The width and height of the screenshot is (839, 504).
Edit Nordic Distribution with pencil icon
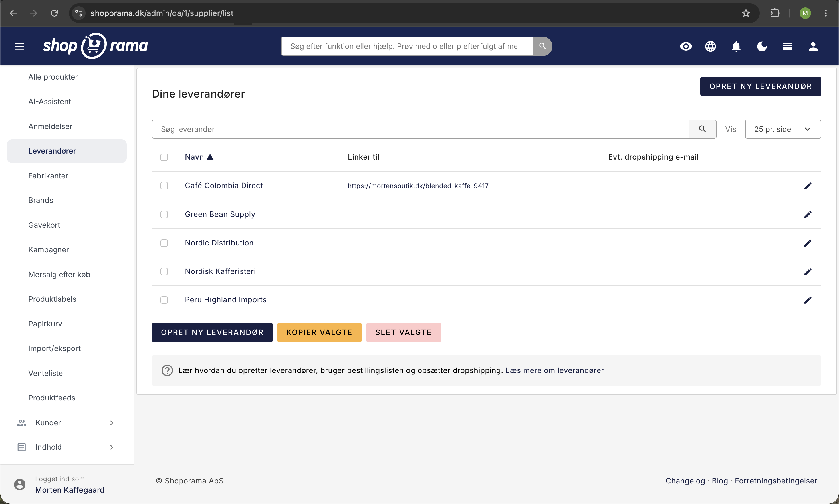click(807, 243)
